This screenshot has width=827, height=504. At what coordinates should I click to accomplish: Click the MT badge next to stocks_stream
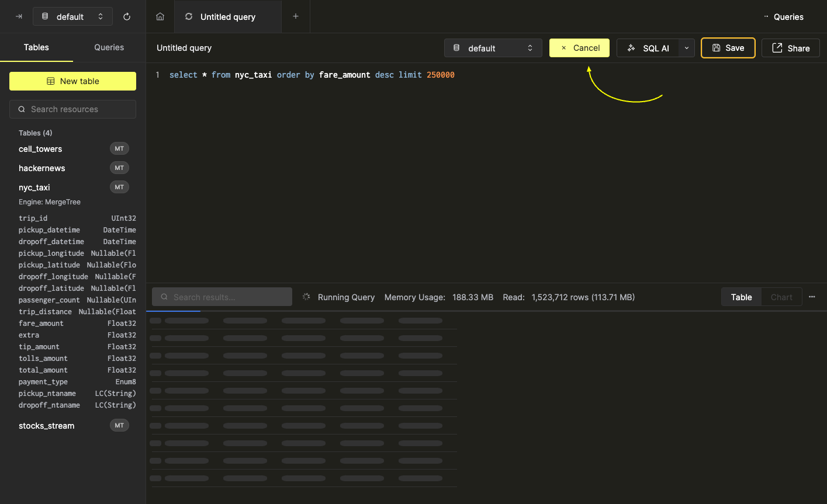tap(119, 426)
